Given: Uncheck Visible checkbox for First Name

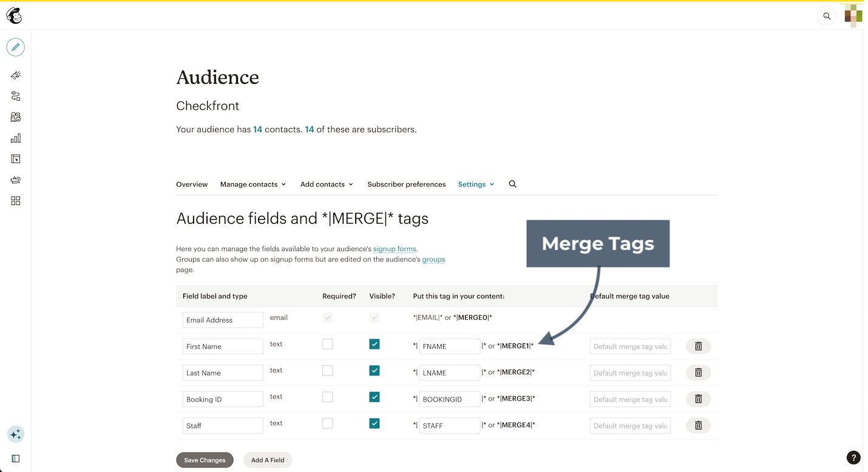Looking at the screenshot, I should (375, 344).
